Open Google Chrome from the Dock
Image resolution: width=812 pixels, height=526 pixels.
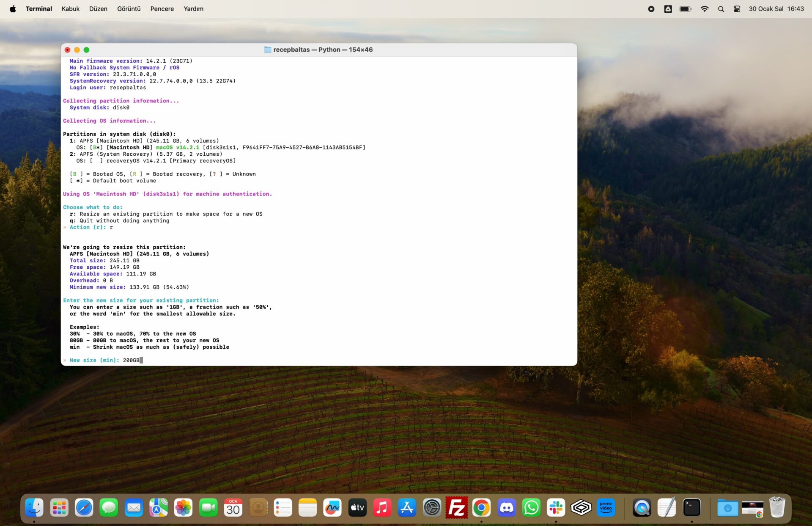tap(481, 507)
